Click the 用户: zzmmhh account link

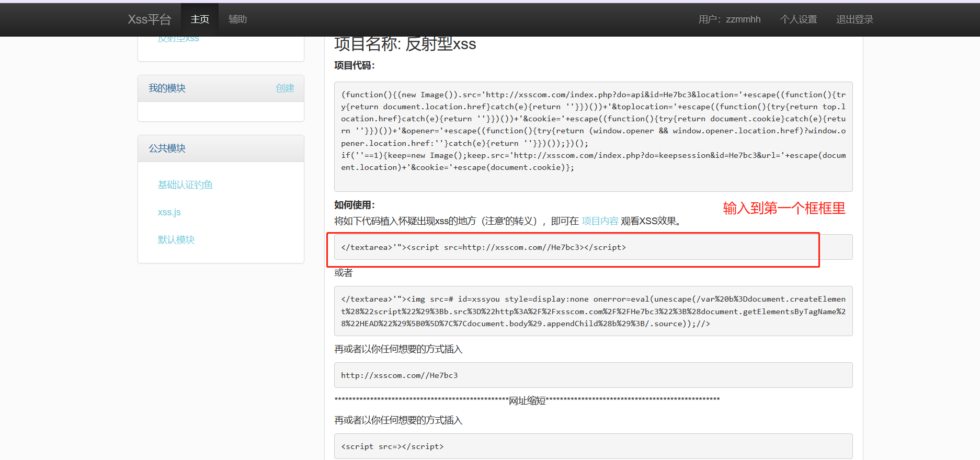(x=730, y=19)
